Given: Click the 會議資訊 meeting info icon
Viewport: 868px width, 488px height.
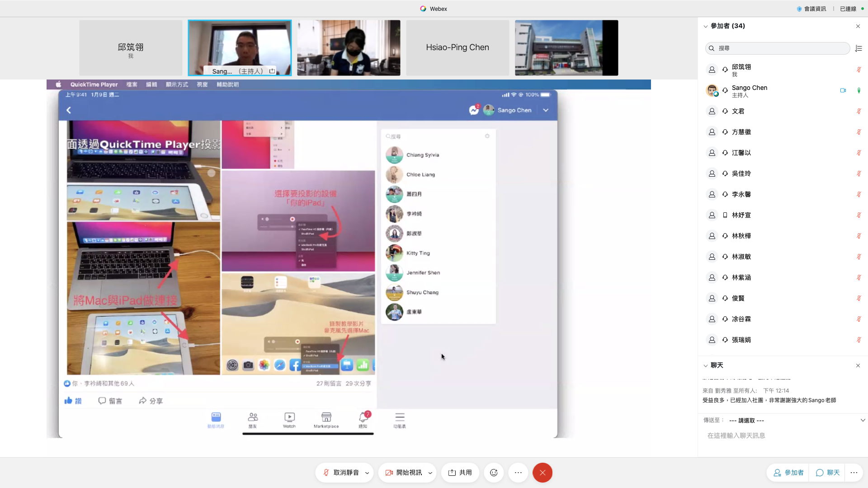Looking at the screenshot, I should [799, 9].
